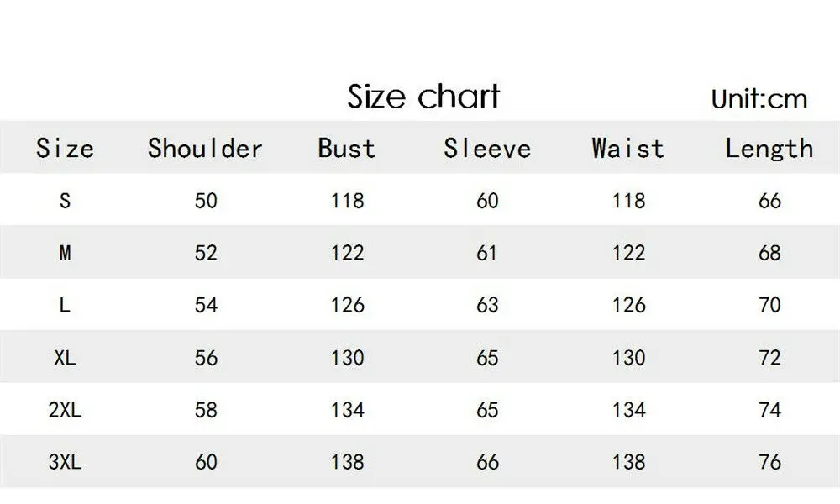Click sleeve value 61 for size M
Screen dimensions: 840x504
point(486,253)
